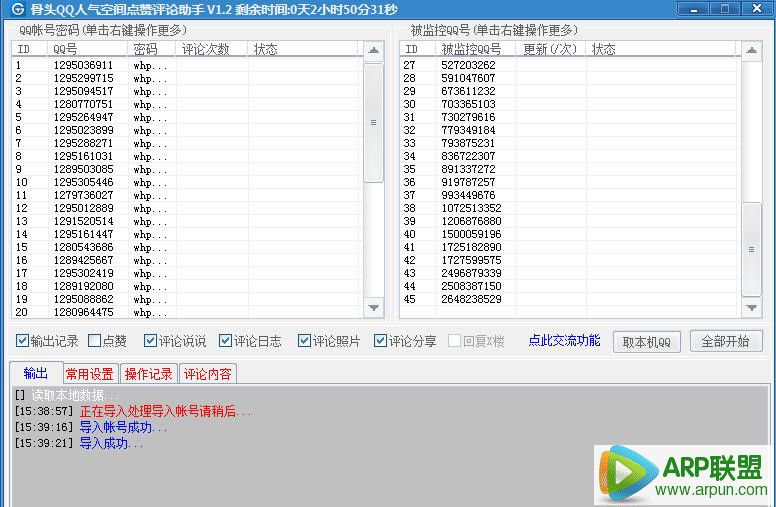
Task: Select monitored QQ 919787257
Action: click(570, 182)
